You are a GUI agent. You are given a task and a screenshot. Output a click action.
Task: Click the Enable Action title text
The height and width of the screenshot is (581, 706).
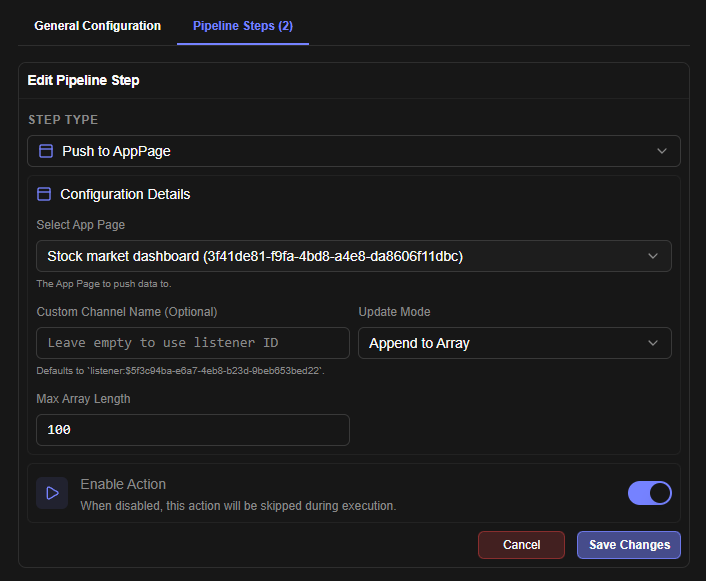click(123, 484)
